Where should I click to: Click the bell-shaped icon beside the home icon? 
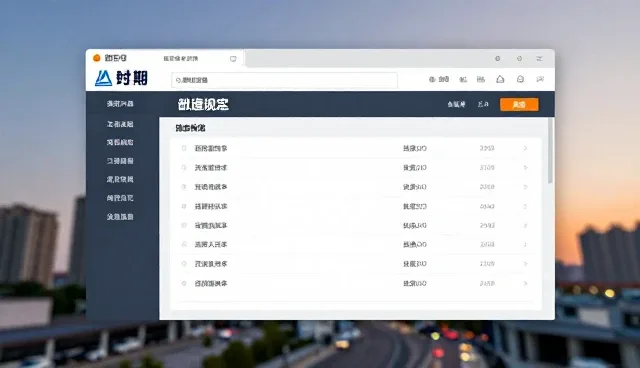520,79
